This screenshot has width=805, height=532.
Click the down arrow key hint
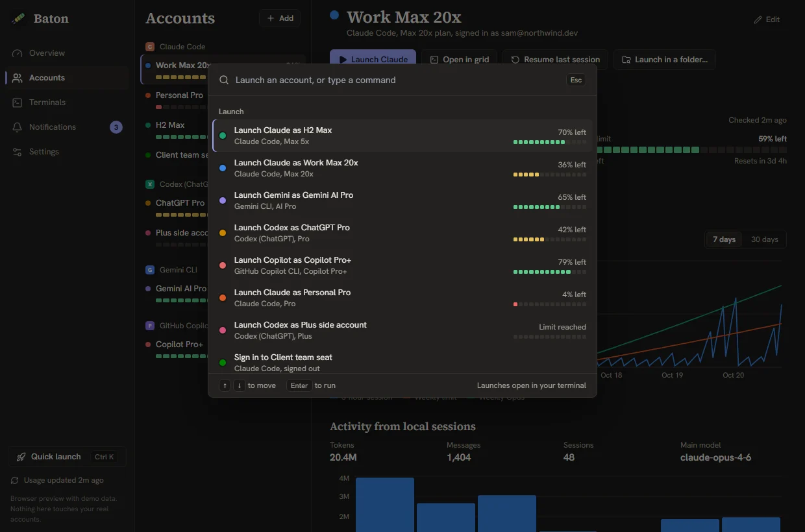pos(240,385)
